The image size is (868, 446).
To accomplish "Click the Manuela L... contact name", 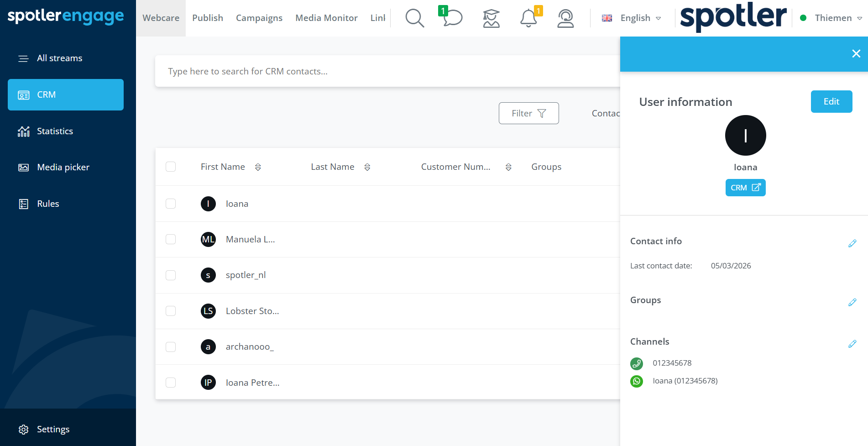I will pos(250,239).
